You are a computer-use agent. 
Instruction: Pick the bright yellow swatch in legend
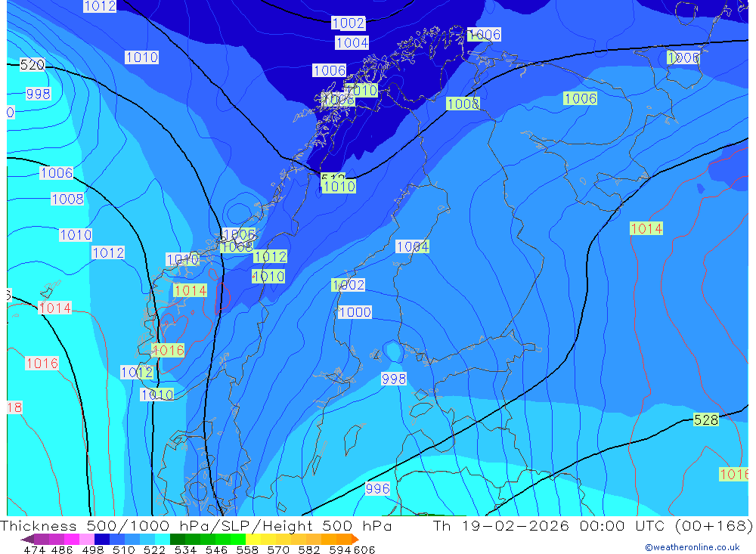(x=253, y=539)
